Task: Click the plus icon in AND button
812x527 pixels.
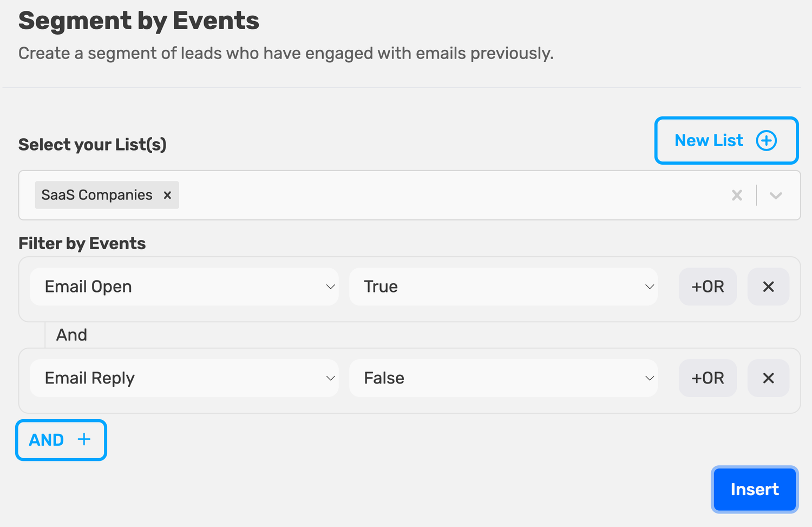Action: (x=84, y=439)
